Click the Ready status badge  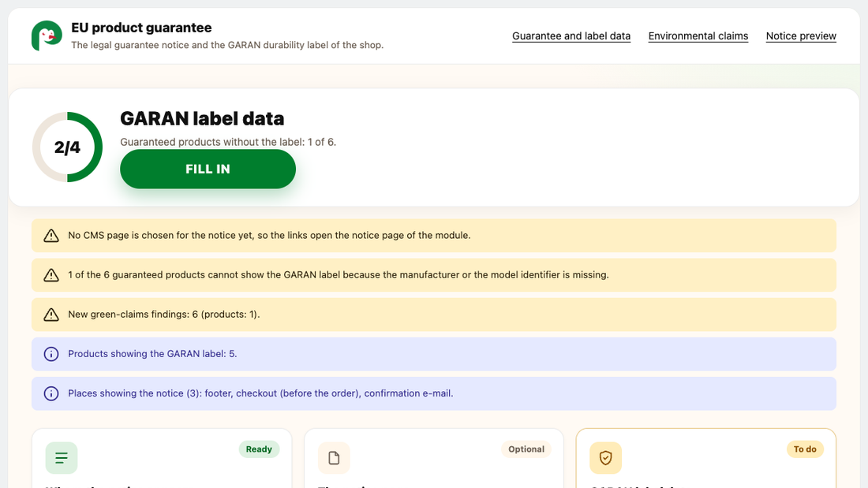pos(259,449)
